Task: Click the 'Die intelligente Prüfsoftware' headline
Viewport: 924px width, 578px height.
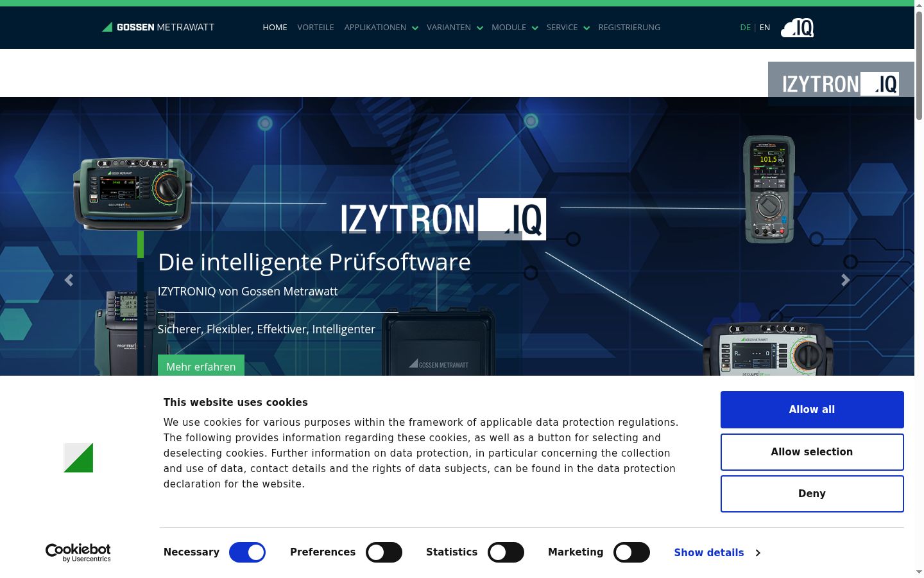Action: coord(314,262)
